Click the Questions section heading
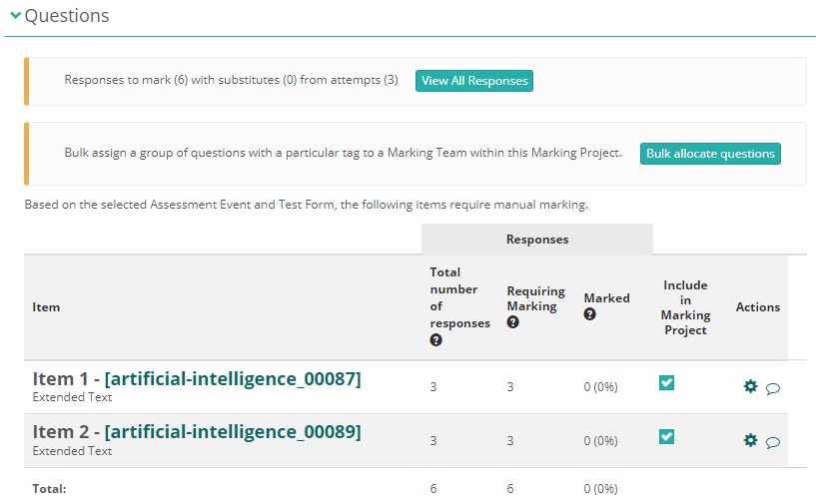 coord(67,17)
